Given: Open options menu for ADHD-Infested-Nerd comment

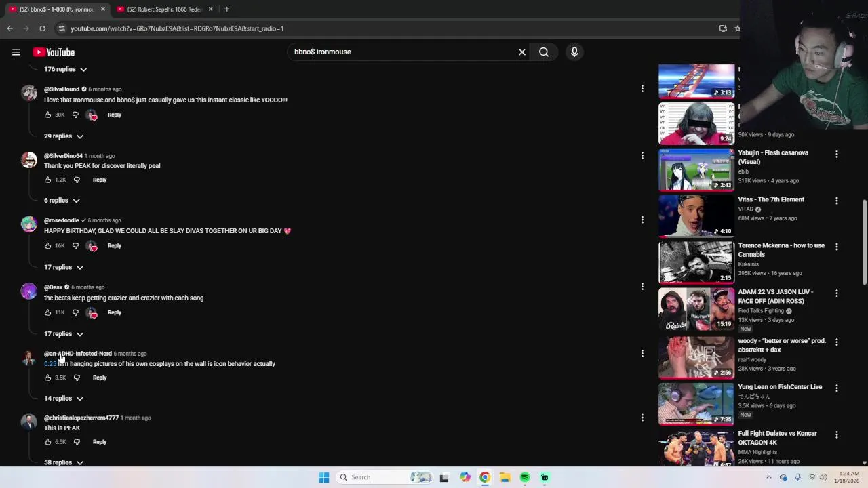Looking at the screenshot, I should pos(642,353).
